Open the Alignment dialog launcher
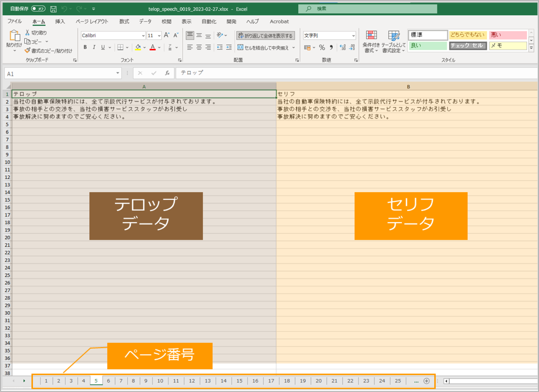The width and height of the screenshot is (539, 392). [x=297, y=60]
